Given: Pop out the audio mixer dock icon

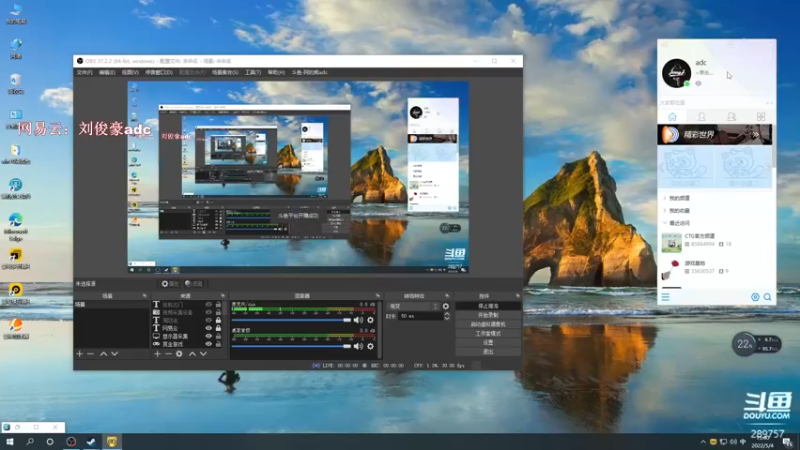Looking at the screenshot, I should (378, 295).
